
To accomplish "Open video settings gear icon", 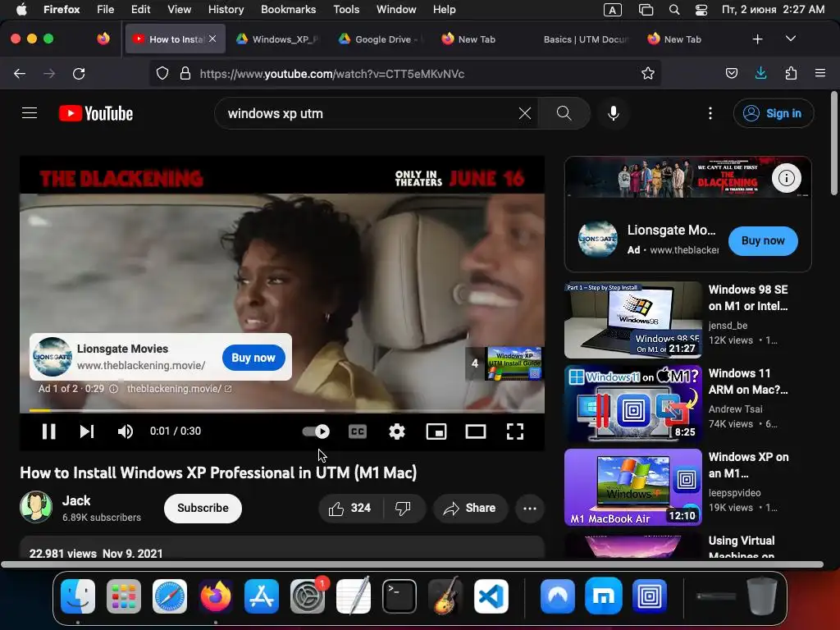I will tap(397, 431).
